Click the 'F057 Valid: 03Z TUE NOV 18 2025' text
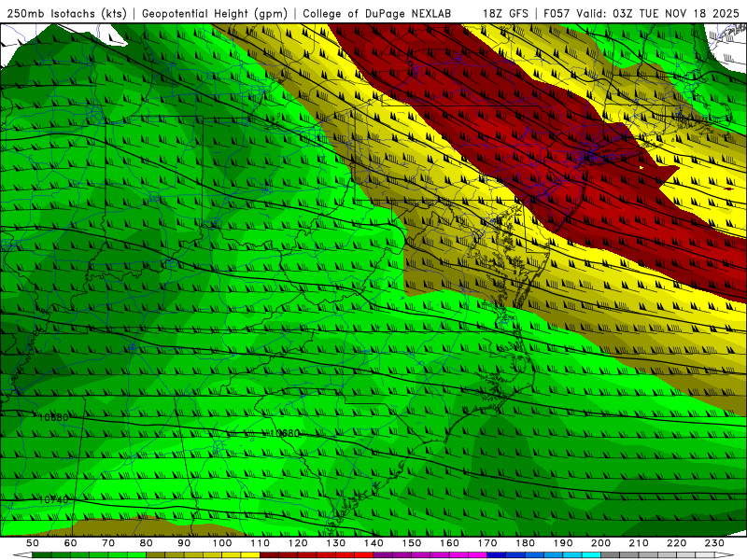The width and height of the screenshot is (747, 560). point(641,13)
